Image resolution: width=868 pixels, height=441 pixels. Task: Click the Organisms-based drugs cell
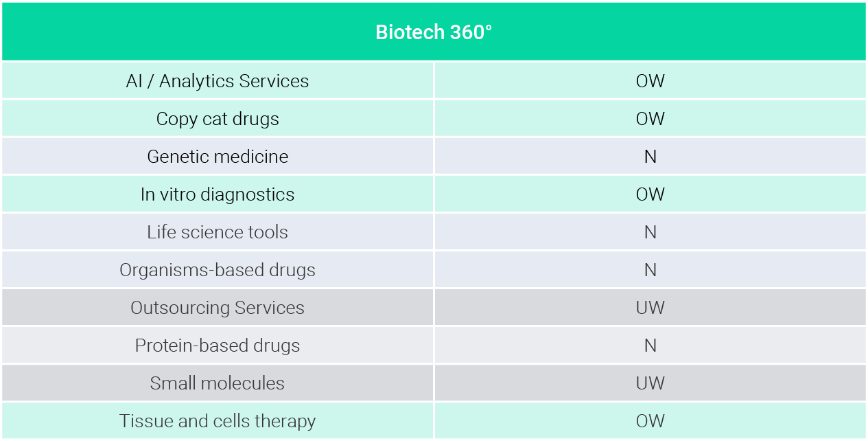tap(218, 270)
